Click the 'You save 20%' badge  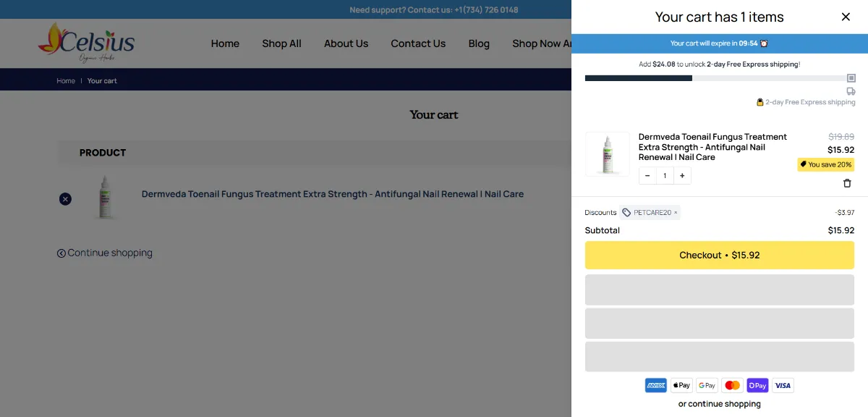(x=826, y=164)
